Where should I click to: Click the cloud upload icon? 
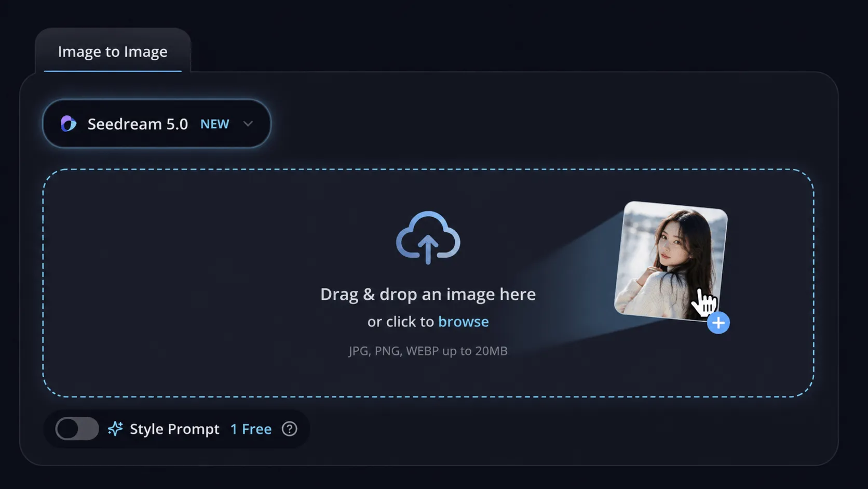coord(428,237)
